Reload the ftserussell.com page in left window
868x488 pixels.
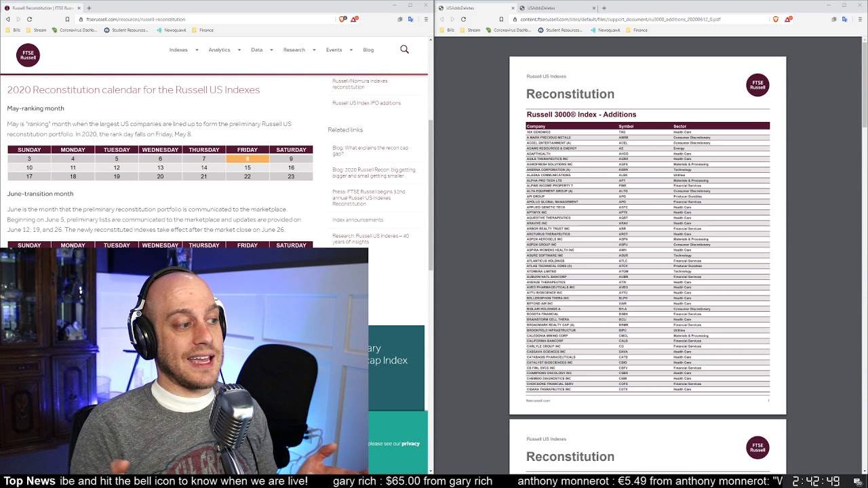tap(29, 19)
